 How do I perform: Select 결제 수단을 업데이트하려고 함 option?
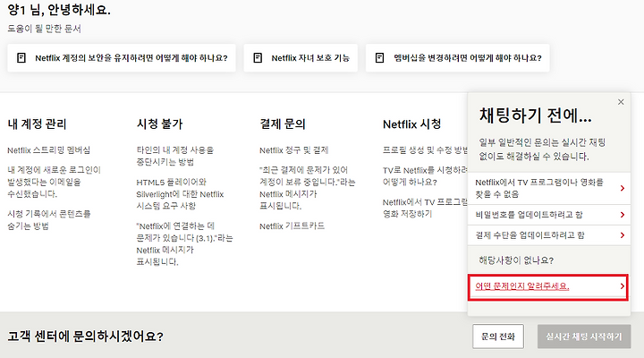(548, 235)
